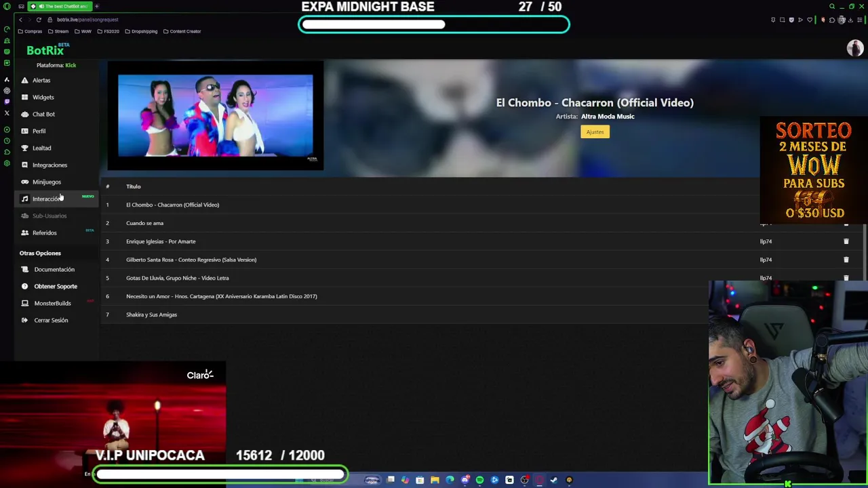Open Microsoft Edge from the taskbar
Screen dimensions: 868x488
(450, 480)
